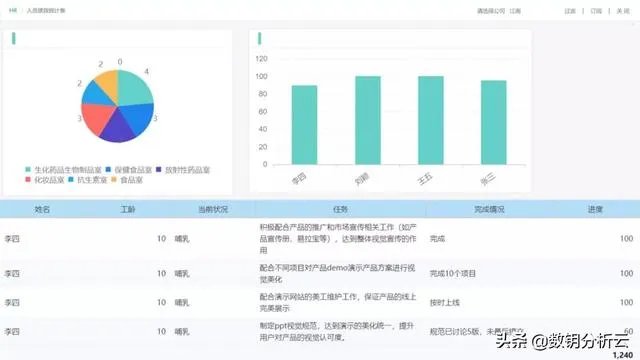Select the purple pie slice
Screen dimensions: 640x360
(118, 127)
